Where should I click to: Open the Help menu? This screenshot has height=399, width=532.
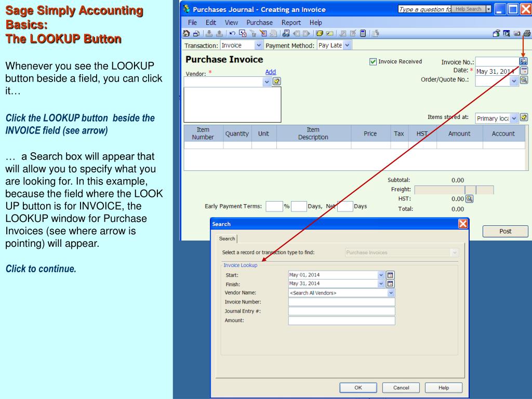pyautogui.click(x=315, y=22)
